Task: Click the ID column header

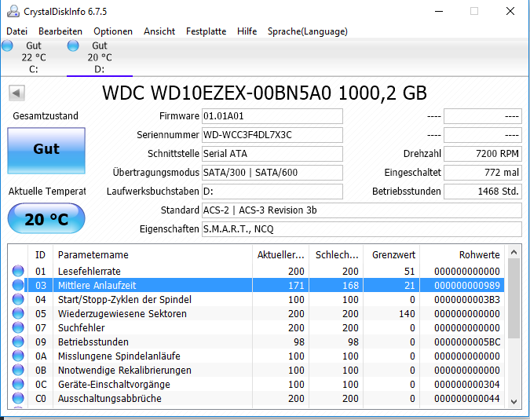Action: pos(40,255)
